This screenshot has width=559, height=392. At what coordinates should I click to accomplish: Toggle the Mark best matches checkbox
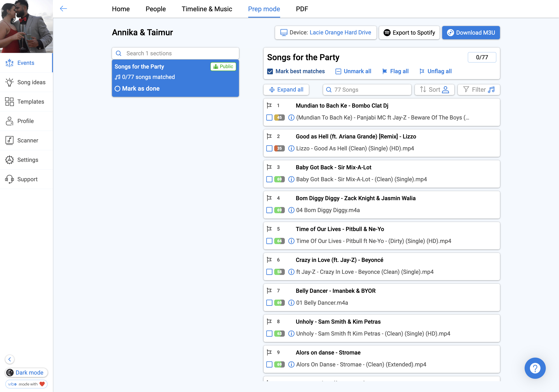[270, 71]
